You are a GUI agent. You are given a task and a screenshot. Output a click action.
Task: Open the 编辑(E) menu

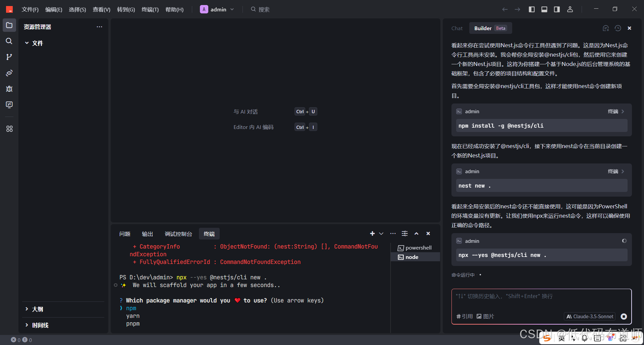[54, 9]
